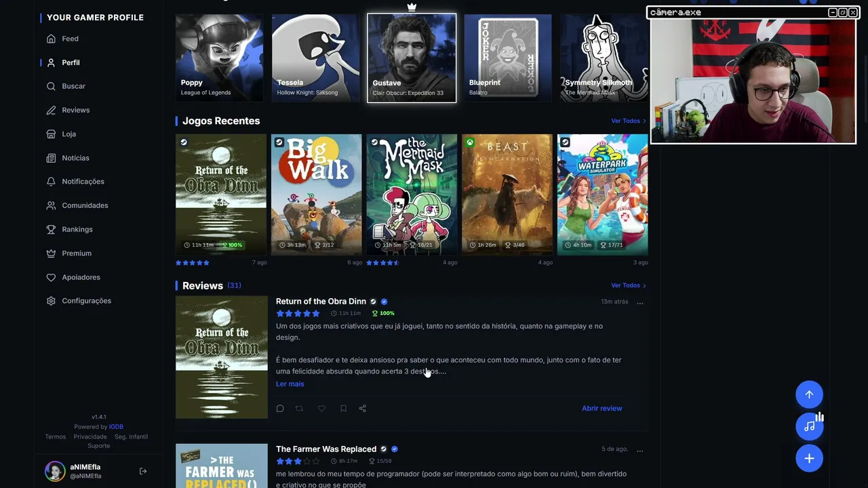Open the Beast Reincarnation game cover

coord(507,195)
